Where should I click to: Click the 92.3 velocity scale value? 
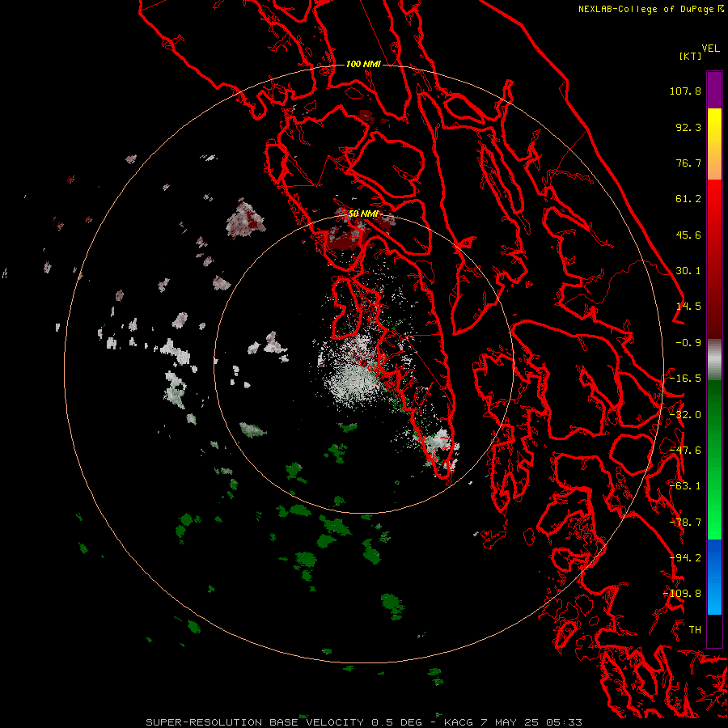click(x=688, y=127)
